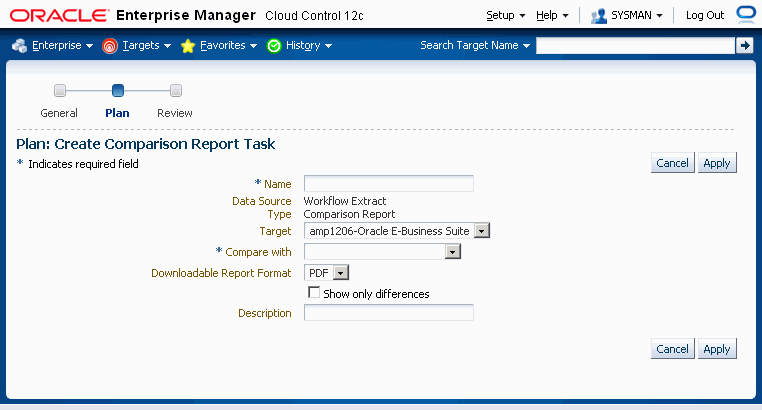Click the top Cancel button

pyautogui.click(x=673, y=163)
